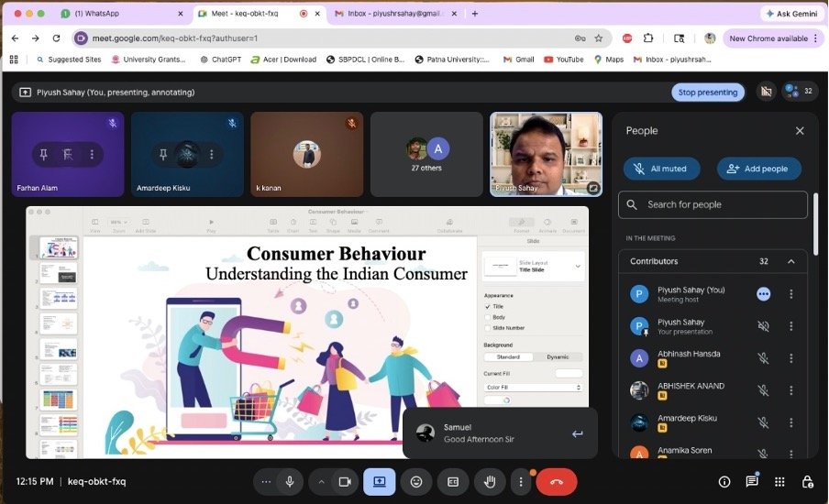The height and width of the screenshot is (504, 829).
Task: Click the address bar URL
Action: (x=175, y=38)
